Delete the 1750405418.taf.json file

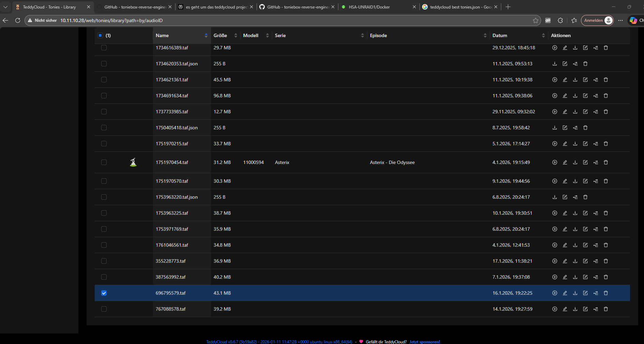point(585,128)
